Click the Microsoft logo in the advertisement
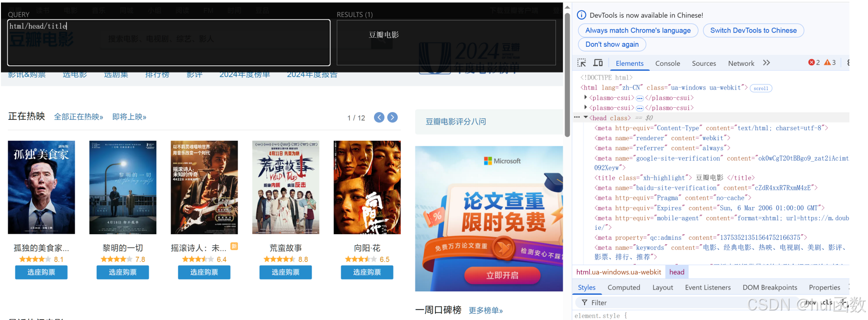 502,161
